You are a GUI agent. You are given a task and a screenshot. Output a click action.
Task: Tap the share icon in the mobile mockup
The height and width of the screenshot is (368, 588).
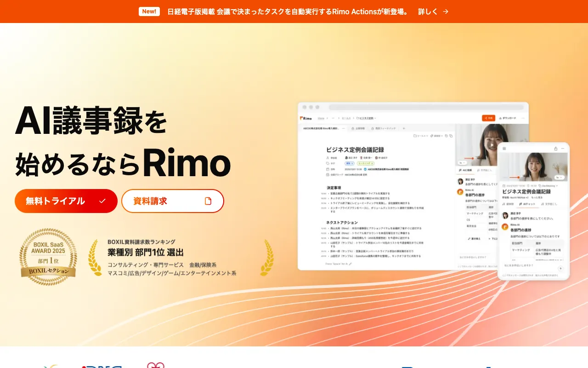click(556, 149)
